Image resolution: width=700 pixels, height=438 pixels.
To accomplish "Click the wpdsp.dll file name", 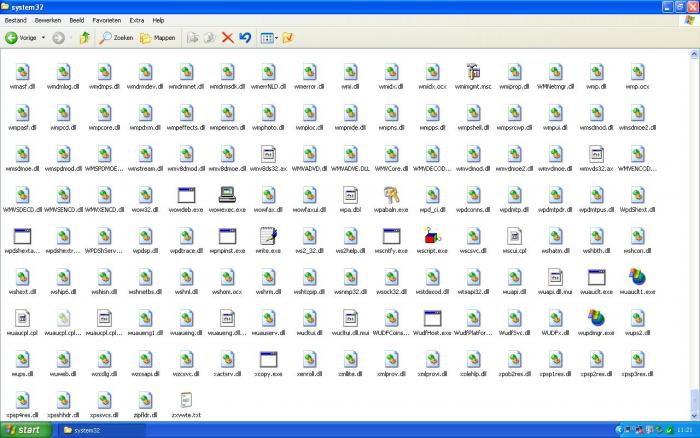I will (145, 251).
